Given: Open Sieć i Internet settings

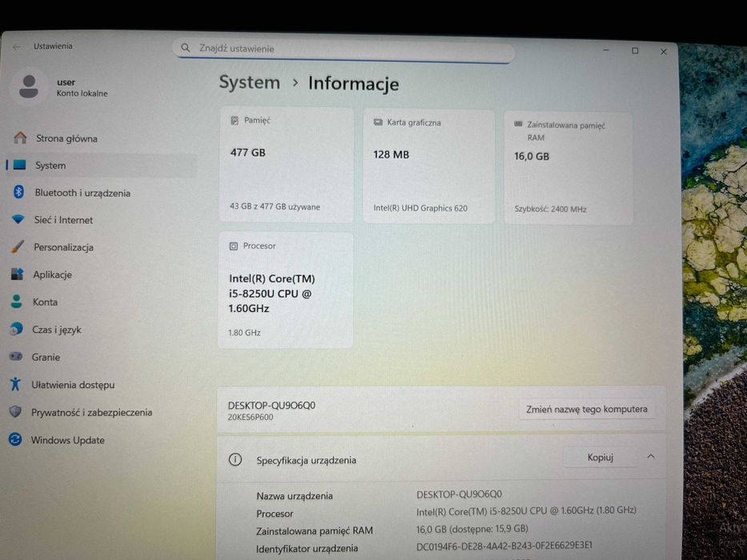Looking at the screenshot, I should point(101,219).
